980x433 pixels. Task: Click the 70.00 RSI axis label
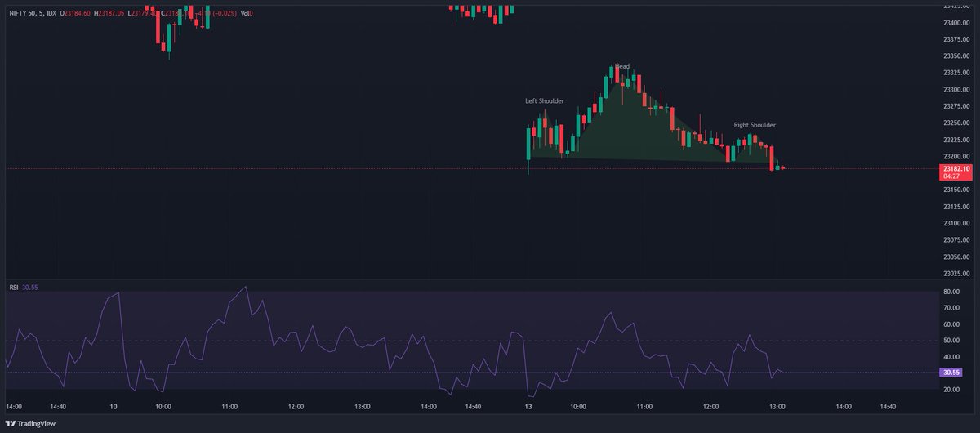coord(950,308)
